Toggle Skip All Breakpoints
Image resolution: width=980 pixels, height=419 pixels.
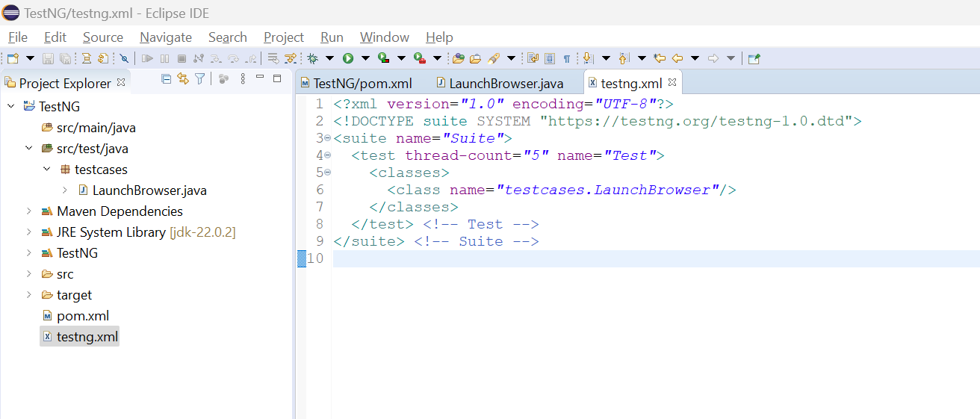[x=124, y=58]
